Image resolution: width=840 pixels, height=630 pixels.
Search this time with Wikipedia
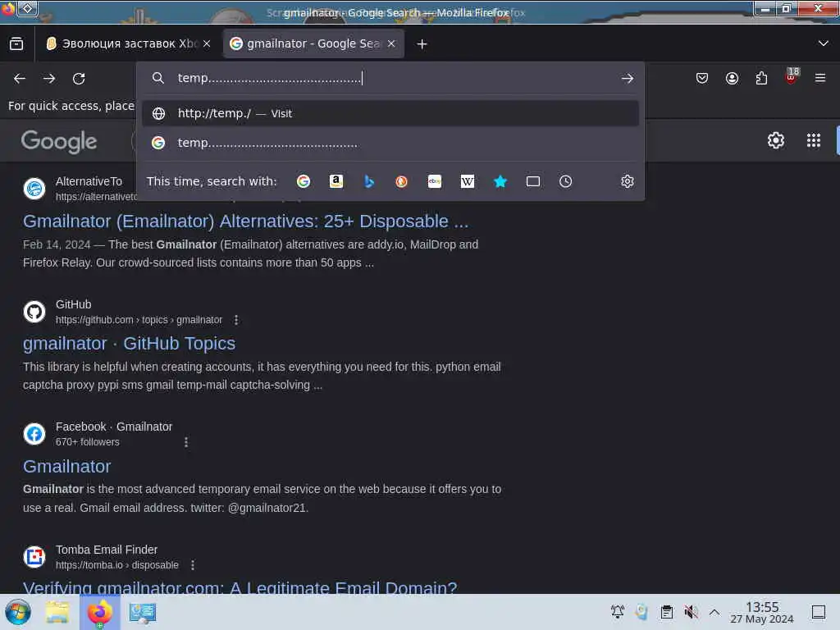click(467, 181)
